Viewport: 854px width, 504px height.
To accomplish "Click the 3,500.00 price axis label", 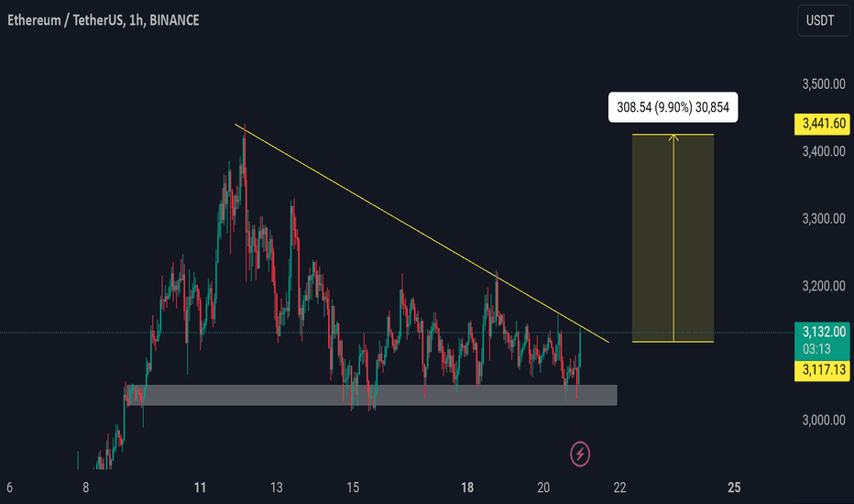I will point(824,84).
